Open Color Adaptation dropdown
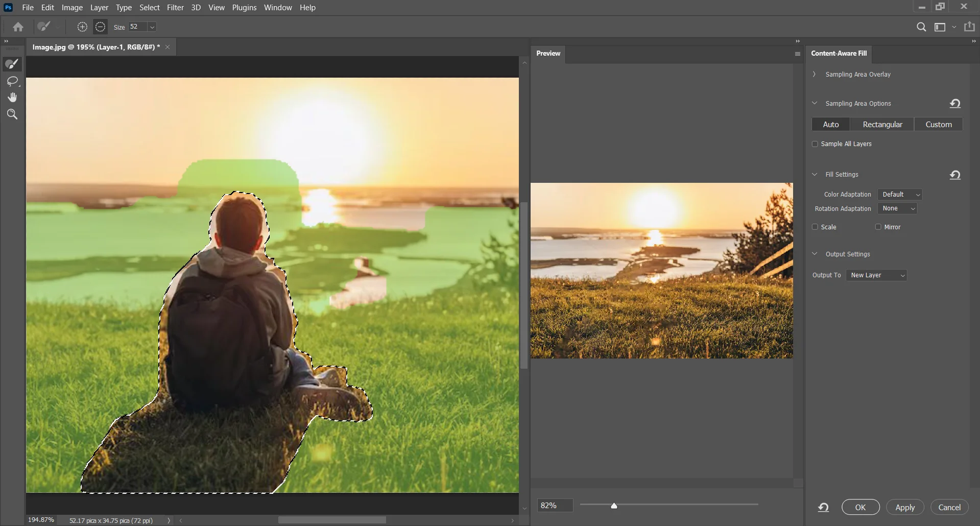The height and width of the screenshot is (526, 980). tap(900, 195)
